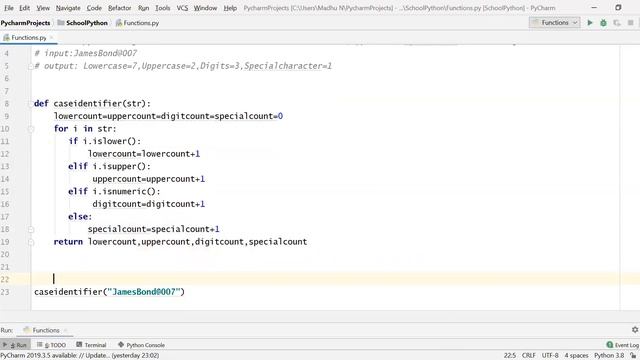Click the counter initialization line 9

[168, 116]
